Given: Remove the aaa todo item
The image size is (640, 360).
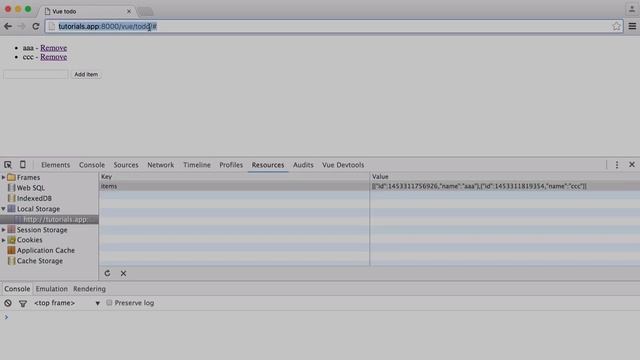Looking at the screenshot, I should point(53,48).
